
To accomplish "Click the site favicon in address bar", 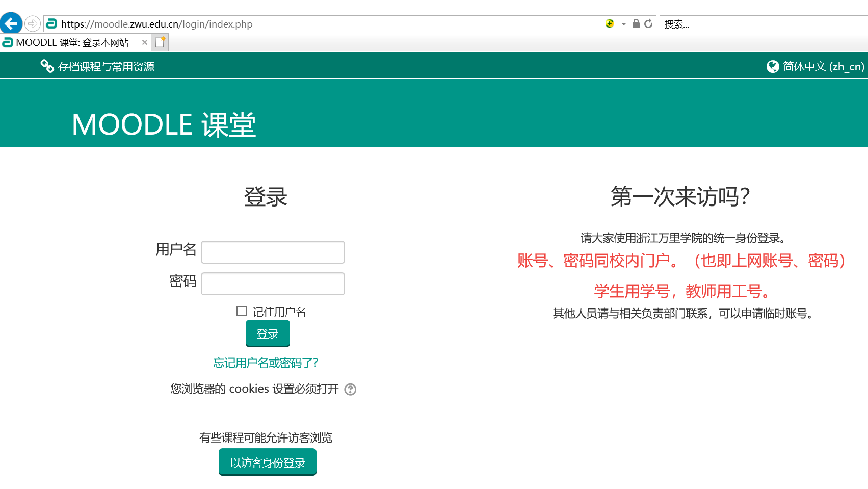I will pos(51,23).
